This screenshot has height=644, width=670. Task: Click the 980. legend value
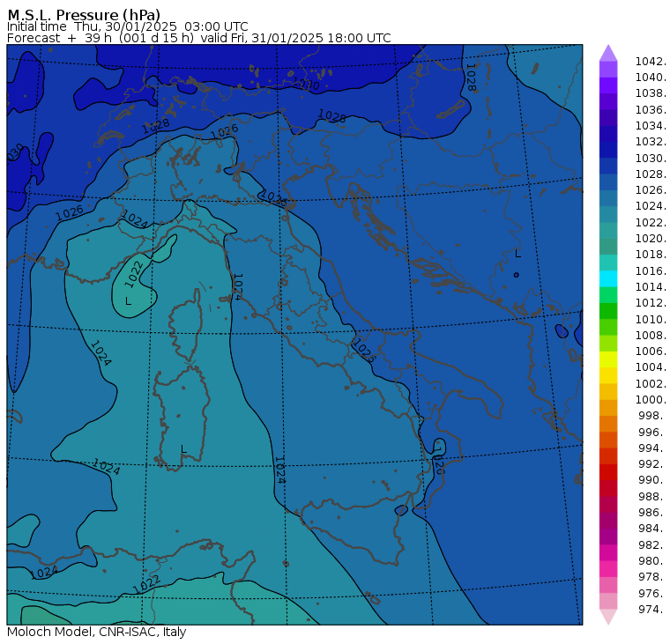(652, 560)
